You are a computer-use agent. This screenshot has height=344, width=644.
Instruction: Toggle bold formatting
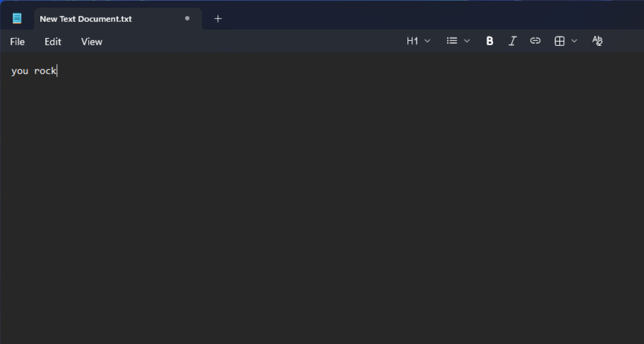tap(489, 41)
